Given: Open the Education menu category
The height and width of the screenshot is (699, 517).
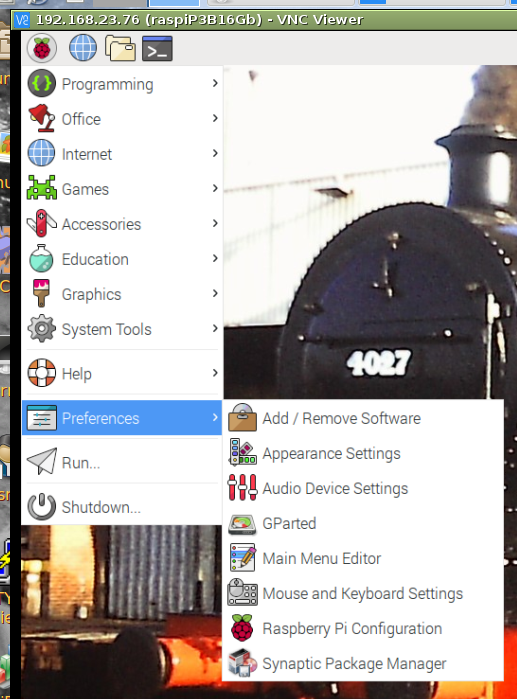Looking at the screenshot, I should coord(122,258).
